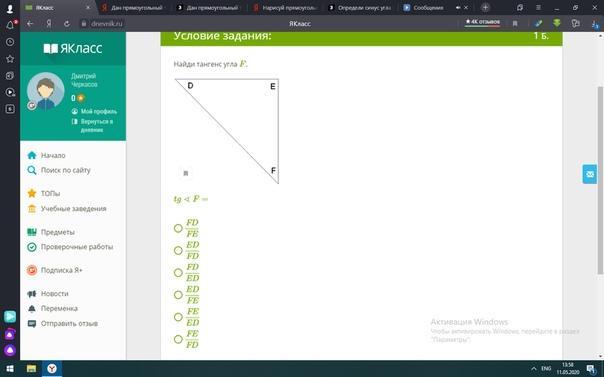Open Windows Start menu

(x=10, y=369)
